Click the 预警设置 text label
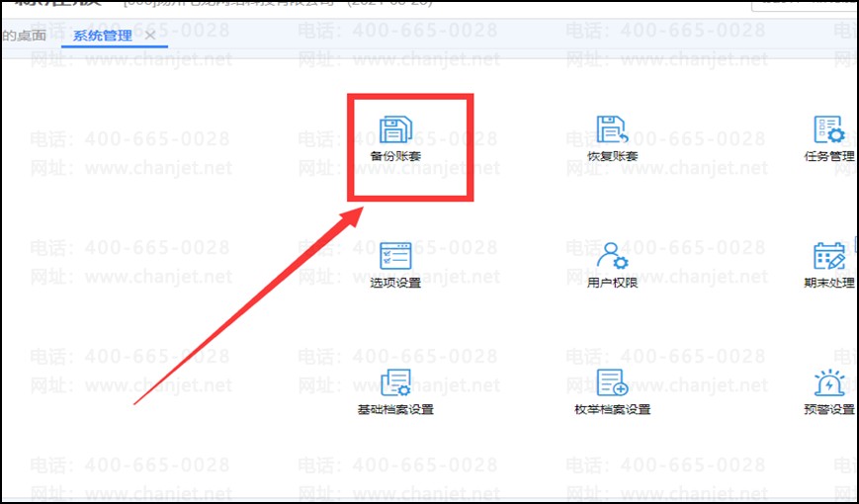Screen dimensions: 859x504 tap(829, 409)
